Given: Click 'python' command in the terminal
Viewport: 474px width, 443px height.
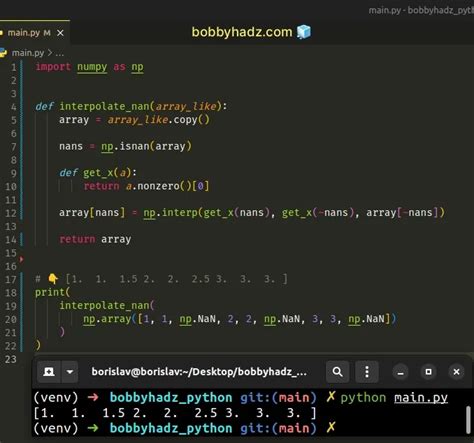Looking at the screenshot, I should [x=363, y=398].
